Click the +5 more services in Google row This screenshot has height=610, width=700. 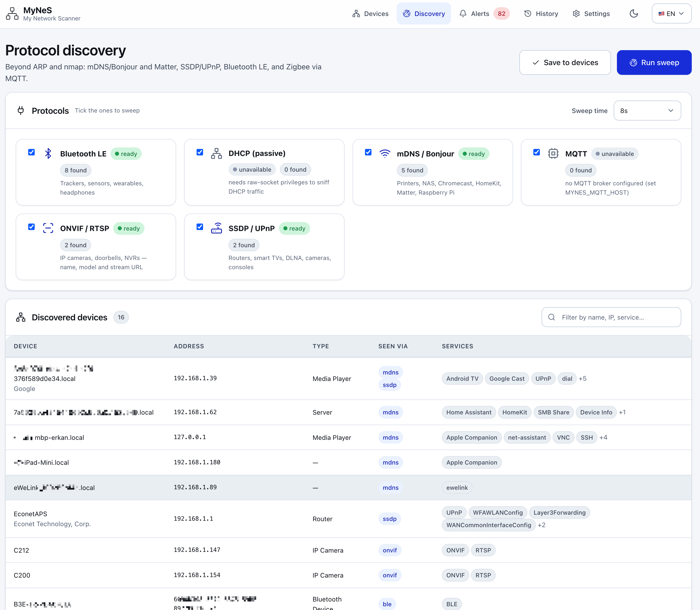coord(582,378)
